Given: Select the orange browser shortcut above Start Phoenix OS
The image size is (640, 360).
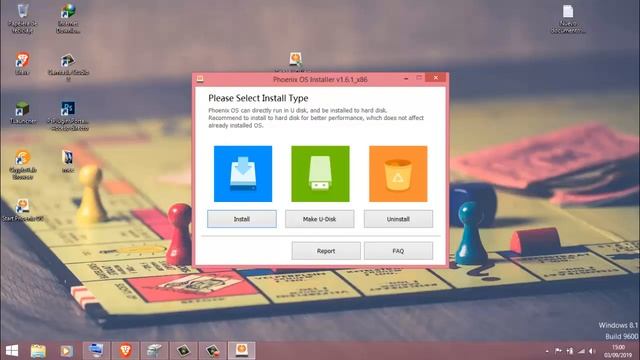Looking at the screenshot, I should pyautogui.click(x=23, y=165).
